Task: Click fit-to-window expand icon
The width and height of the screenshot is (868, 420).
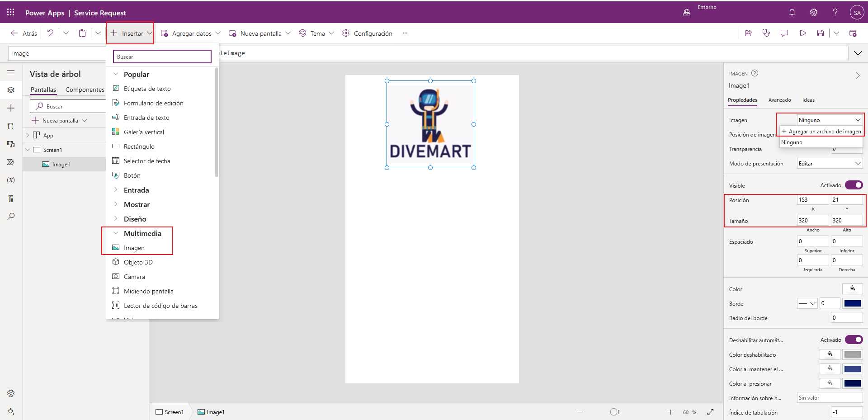Action: (711, 412)
